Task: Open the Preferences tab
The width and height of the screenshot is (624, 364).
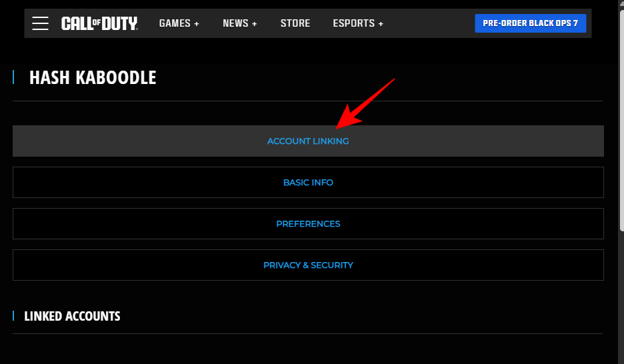Action: 308,224
